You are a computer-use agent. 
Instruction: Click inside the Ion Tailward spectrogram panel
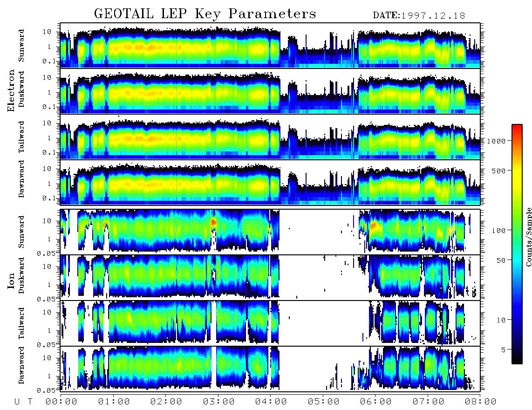click(270, 323)
